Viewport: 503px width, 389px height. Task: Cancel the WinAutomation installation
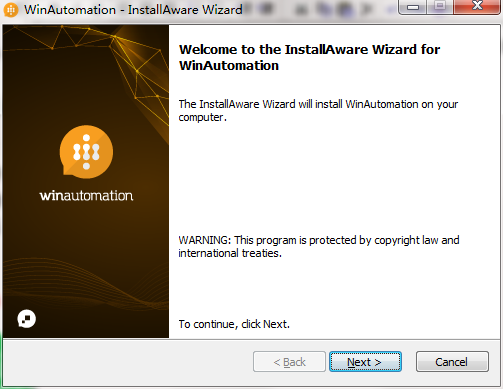click(452, 362)
